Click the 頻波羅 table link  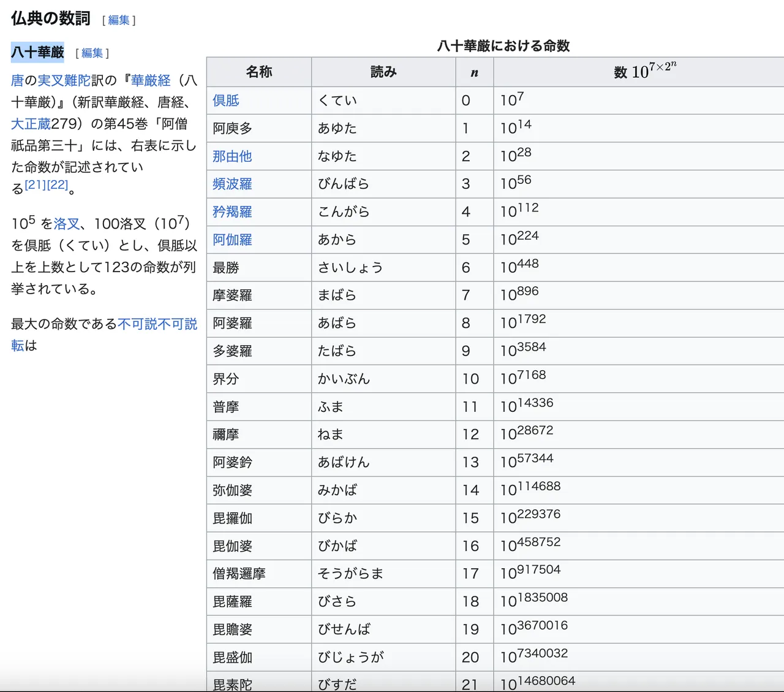click(232, 184)
